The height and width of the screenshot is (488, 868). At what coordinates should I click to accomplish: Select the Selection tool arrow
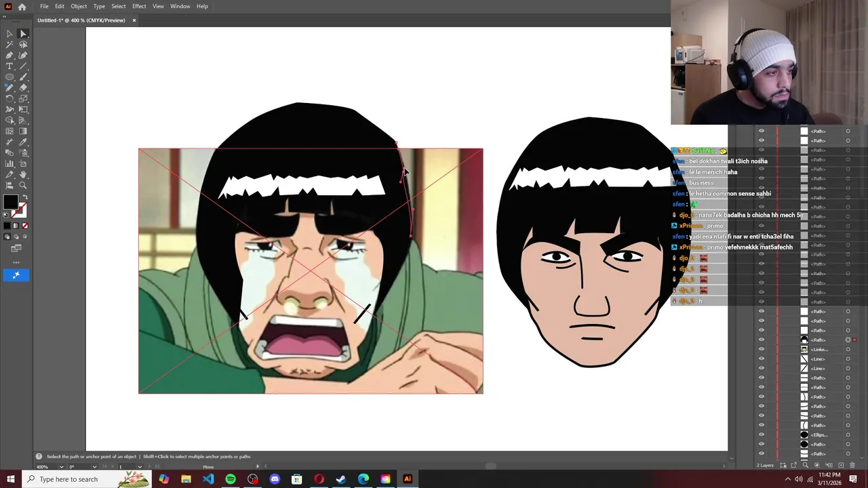pos(9,33)
